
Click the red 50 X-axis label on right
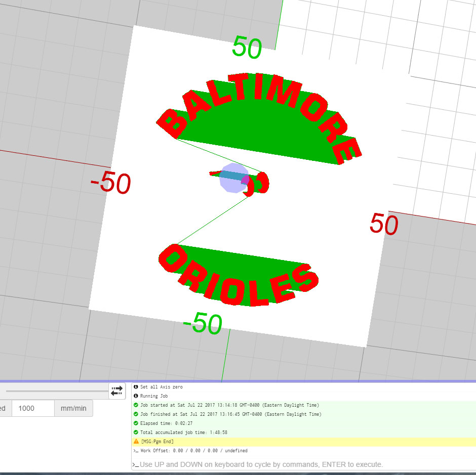(x=384, y=224)
